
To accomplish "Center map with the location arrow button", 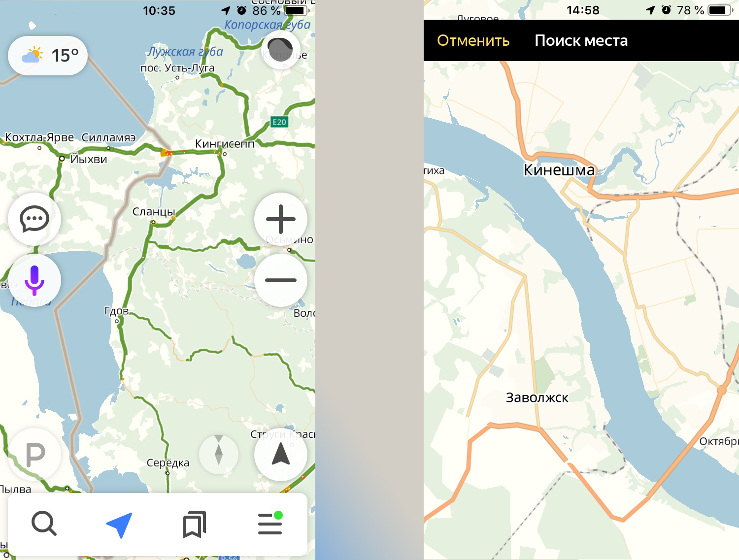I will pos(281,455).
